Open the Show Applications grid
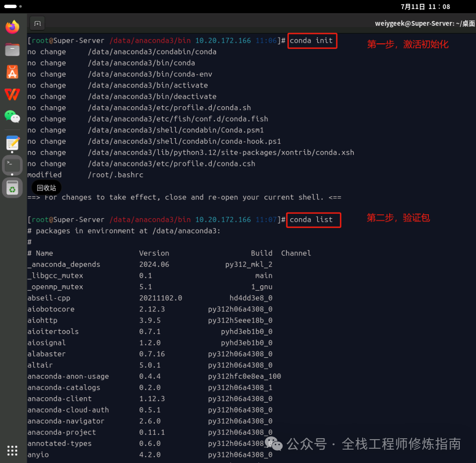 12,450
